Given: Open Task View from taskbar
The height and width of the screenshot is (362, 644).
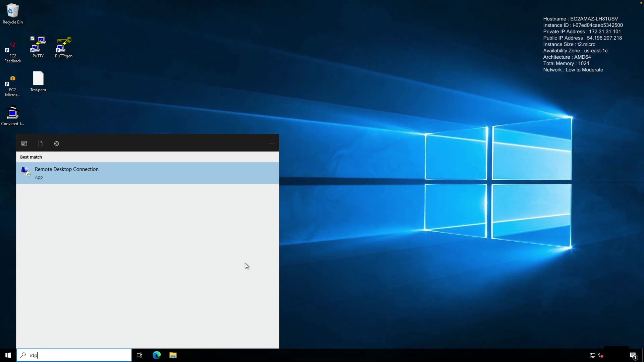Looking at the screenshot, I should 140,355.
